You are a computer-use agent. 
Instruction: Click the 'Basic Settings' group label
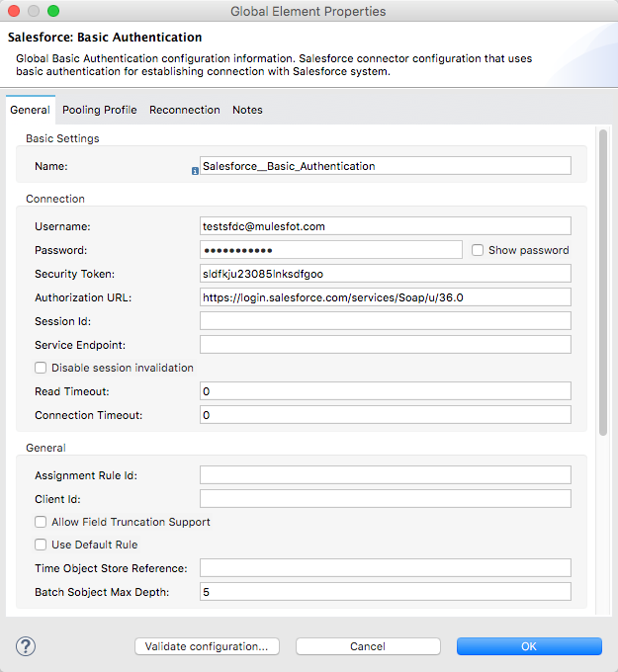62,138
